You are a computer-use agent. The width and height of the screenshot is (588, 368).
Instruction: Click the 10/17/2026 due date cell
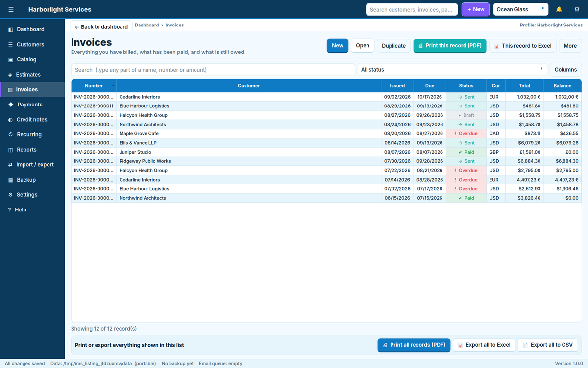[x=430, y=97]
